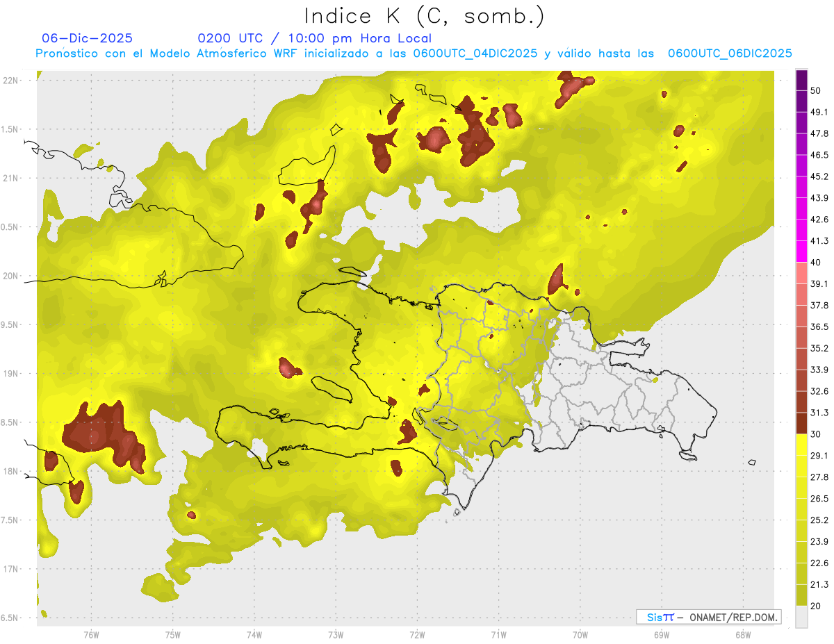Click the colorbar label "49.1"
The image size is (834, 644).
819,112
